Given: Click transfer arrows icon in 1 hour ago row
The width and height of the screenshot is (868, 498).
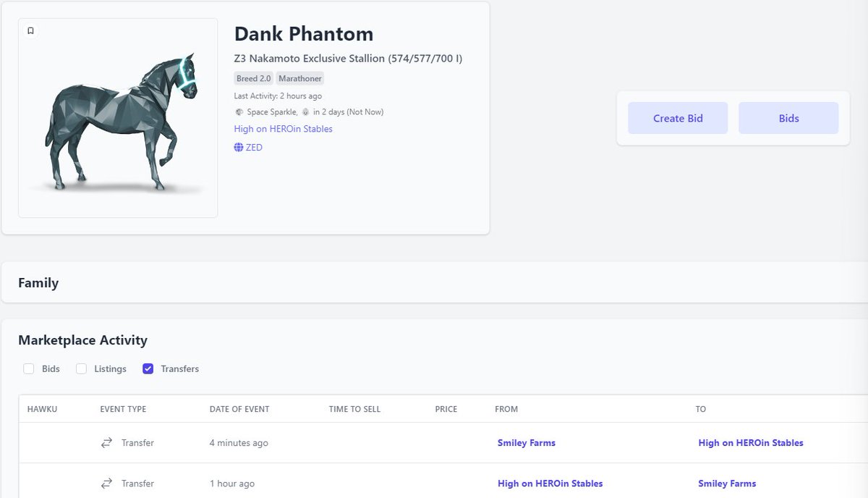Looking at the screenshot, I should [106, 484].
